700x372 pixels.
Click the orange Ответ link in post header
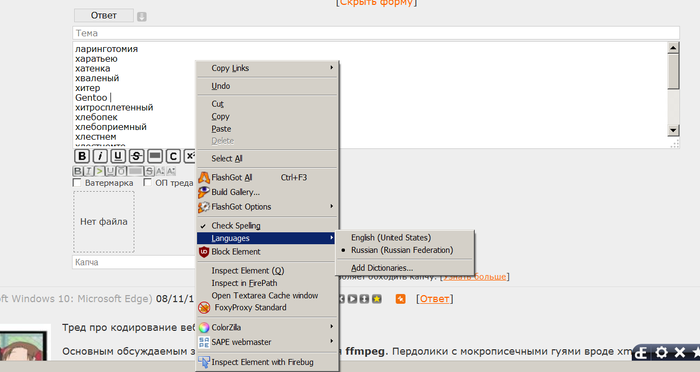click(x=434, y=299)
